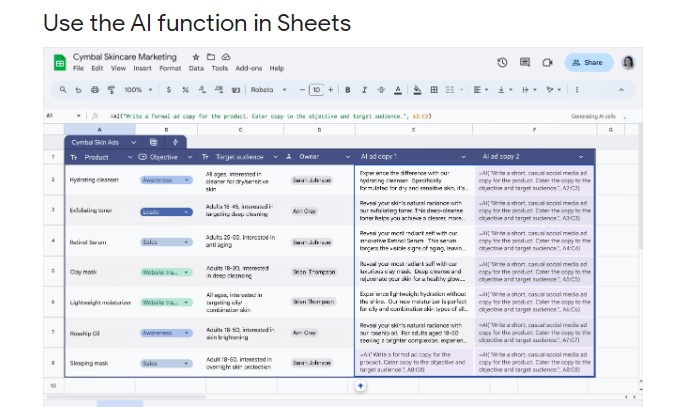Undo the last action

[78, 90]
